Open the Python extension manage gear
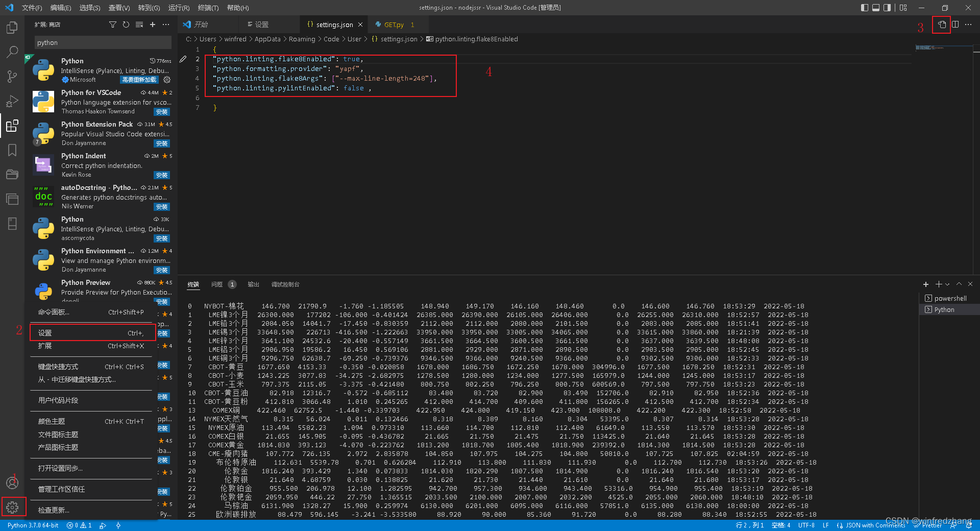 tap(167, 80)
